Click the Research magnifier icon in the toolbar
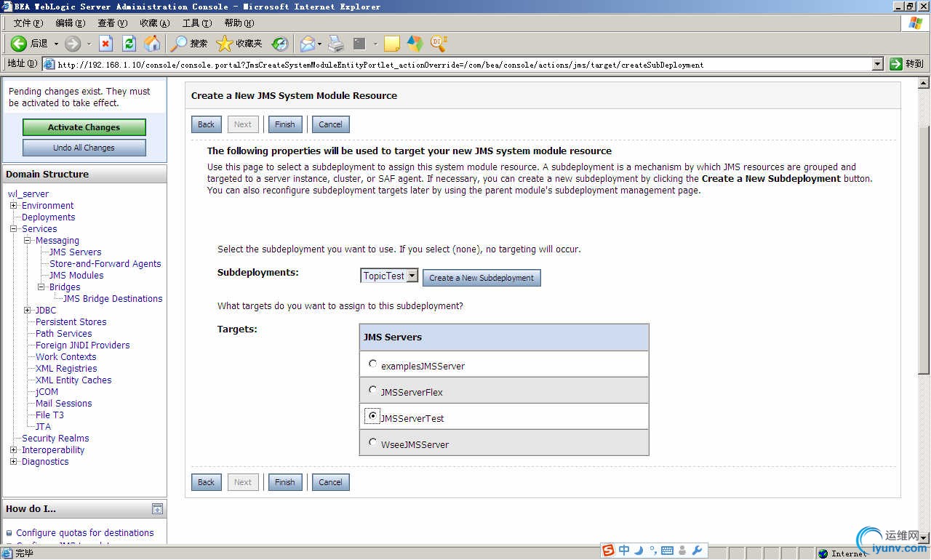 point(439,44)
